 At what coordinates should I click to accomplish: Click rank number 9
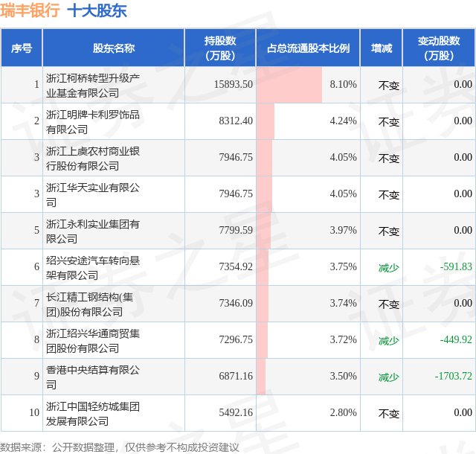[36, 376]
